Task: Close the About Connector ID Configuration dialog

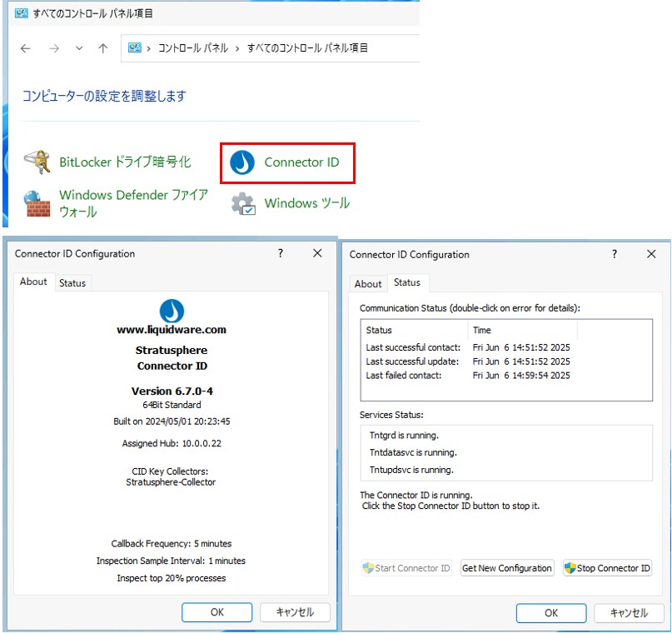Action: coord(317,253)
